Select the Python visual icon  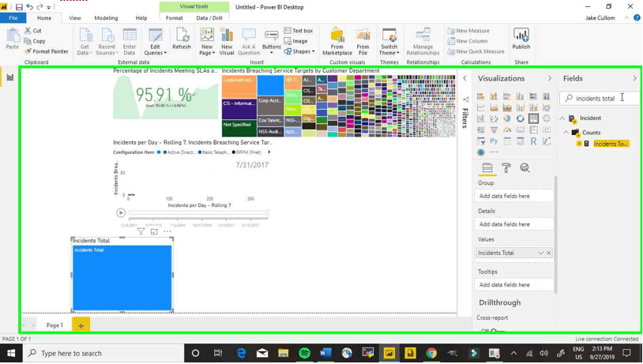494,141
